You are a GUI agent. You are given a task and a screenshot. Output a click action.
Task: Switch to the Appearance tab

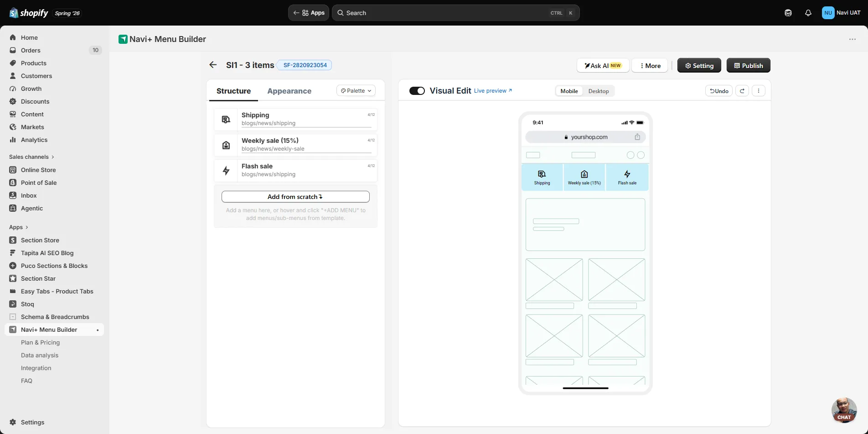coord(289,91)
